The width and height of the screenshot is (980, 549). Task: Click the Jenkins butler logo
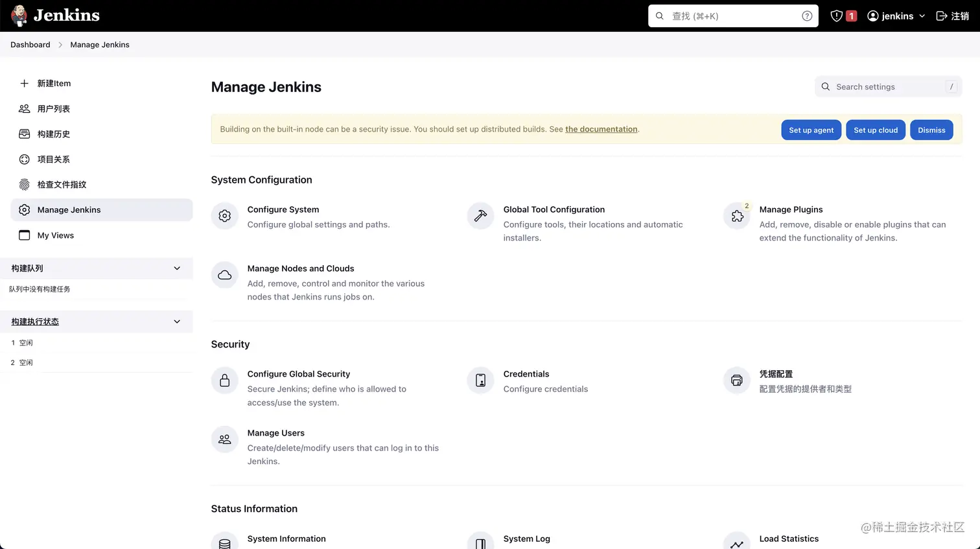pyautogui.click(x=19, y=16)
